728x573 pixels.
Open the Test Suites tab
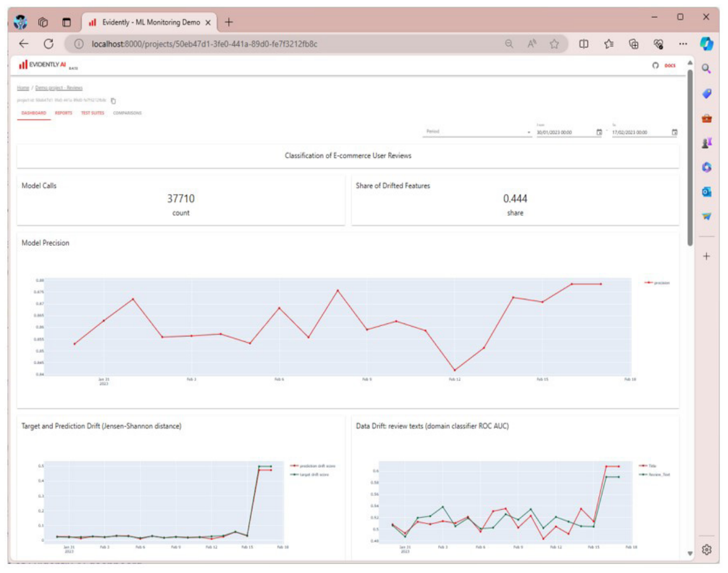click(93, 113)
